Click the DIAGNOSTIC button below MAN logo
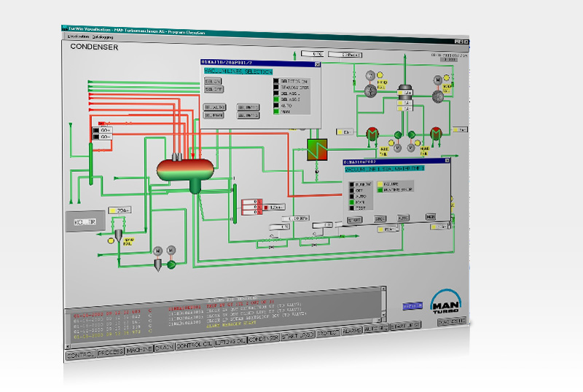Viewport: 583px width, 392px height. [x=452, y=322]
